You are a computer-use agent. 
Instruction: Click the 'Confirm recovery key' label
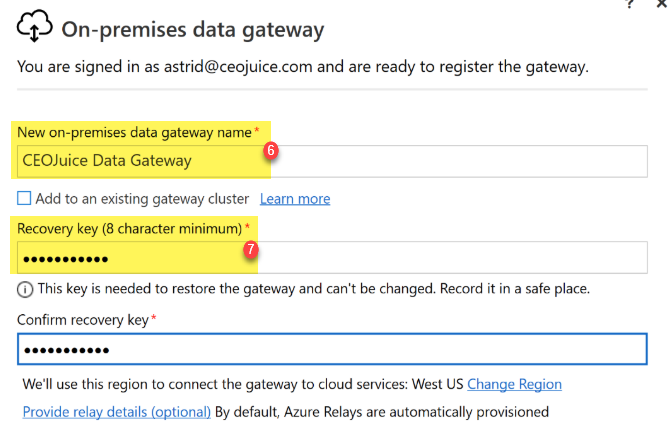(x=83, y=320)
